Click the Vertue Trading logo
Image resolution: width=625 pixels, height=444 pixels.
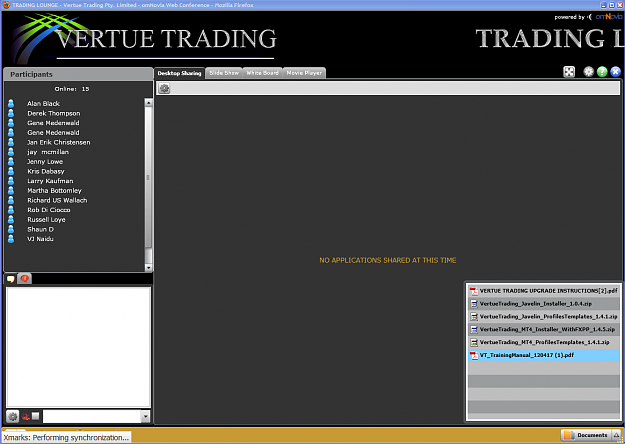coord(143,38)
